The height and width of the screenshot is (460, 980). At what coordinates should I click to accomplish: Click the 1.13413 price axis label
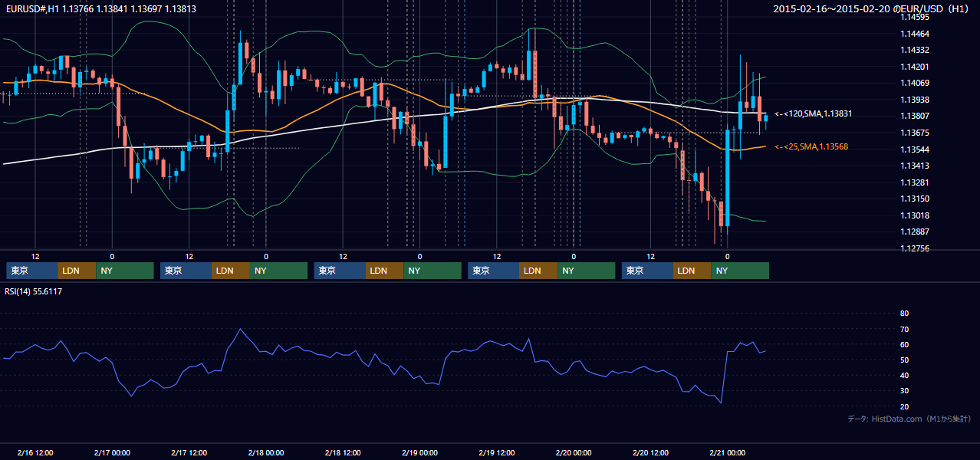point(916,166)
